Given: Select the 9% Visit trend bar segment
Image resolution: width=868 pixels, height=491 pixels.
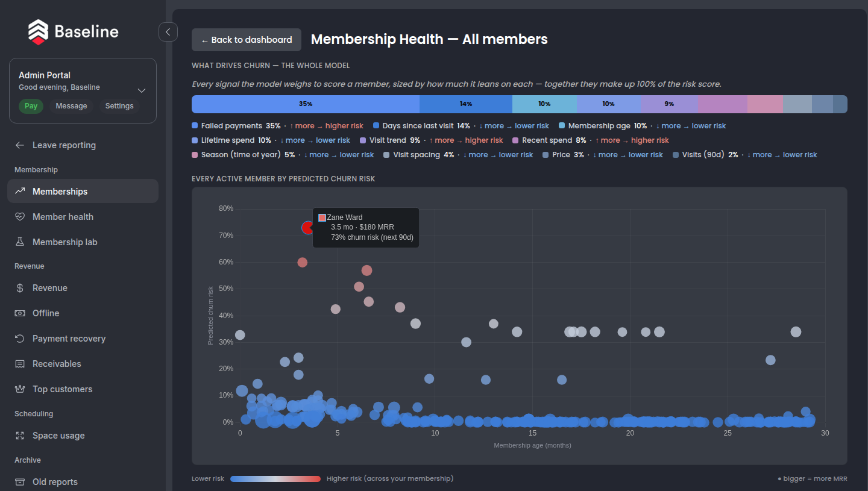Looking at the screenshot, I should tap(669, 104).
